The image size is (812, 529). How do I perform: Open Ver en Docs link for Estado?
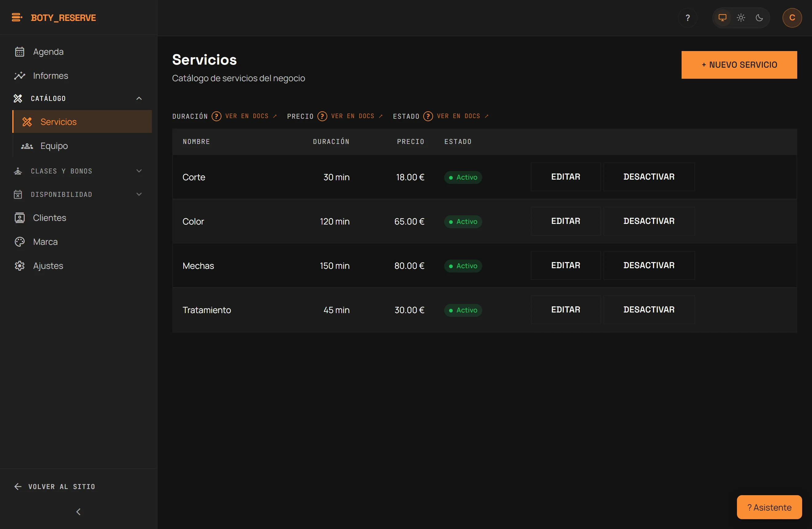[463, 116]
